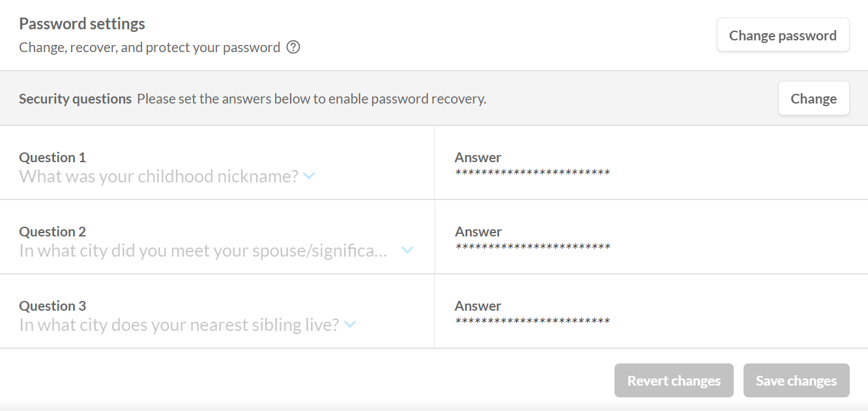The width and height of the screenshot is (868, 411).
Task: Expand chevron arrow after spouse city question
Action: [407, 250]
